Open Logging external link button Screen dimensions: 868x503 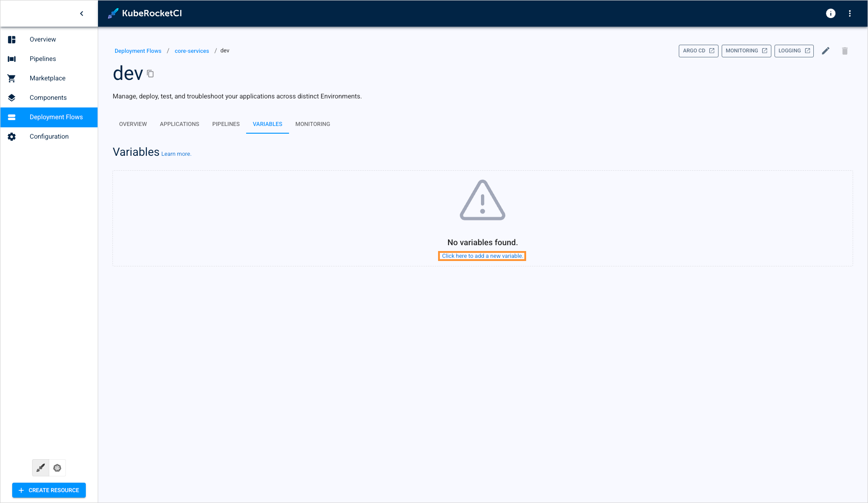tap(794, 51)
